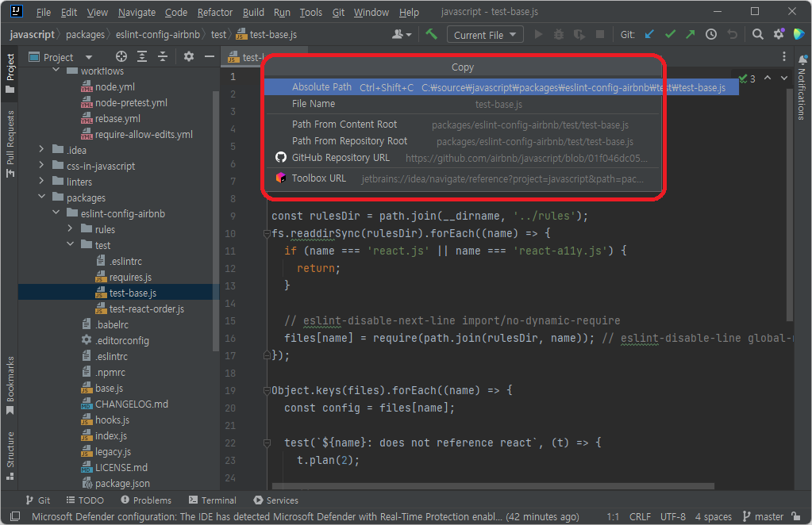
Task: Toggle the Structure tool window
Action: (10, 456)
